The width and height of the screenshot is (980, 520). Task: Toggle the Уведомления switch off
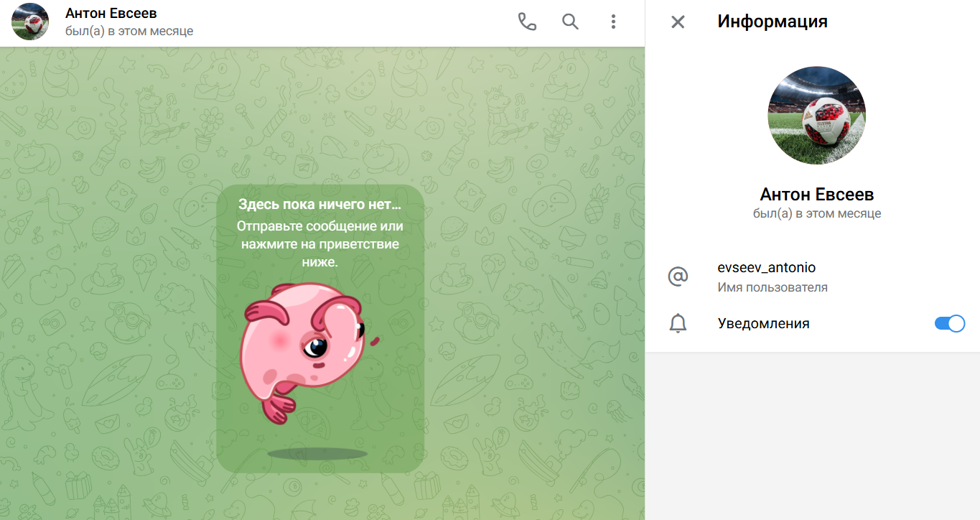(x=949, y=324)
